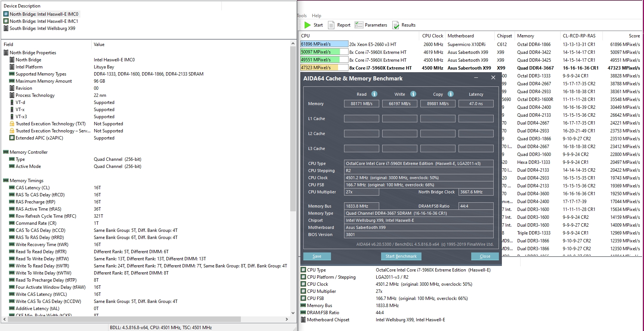Select the 'RAS Active Time (tRAS)' row label
Image resolution: width=644 pixels, height=331 pixels.
tap(39, 209)
